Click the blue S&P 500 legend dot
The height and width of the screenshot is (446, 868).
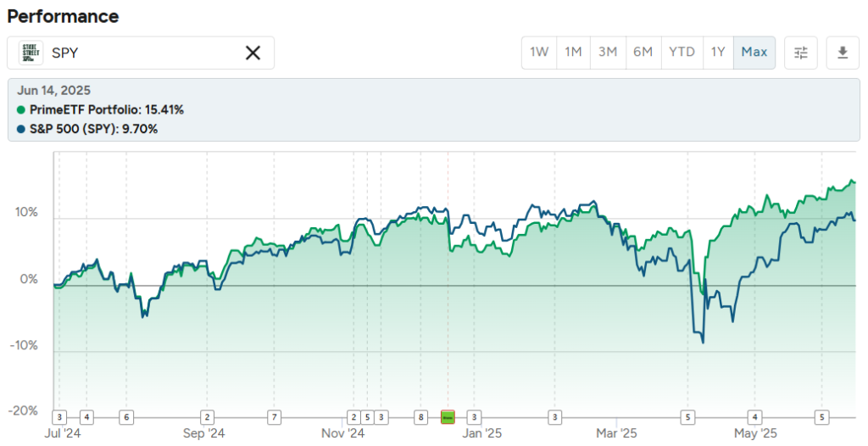(21, 129)
